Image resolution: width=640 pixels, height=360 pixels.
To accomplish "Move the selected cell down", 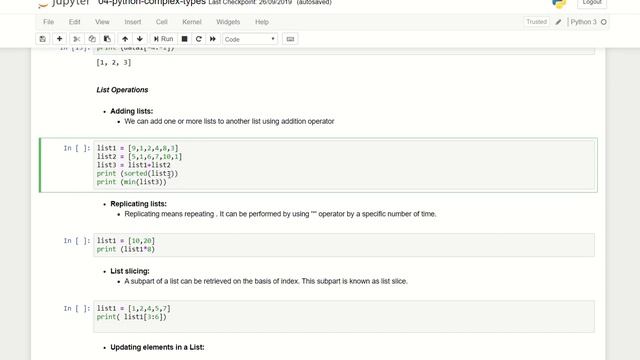I will coord(140,39).
